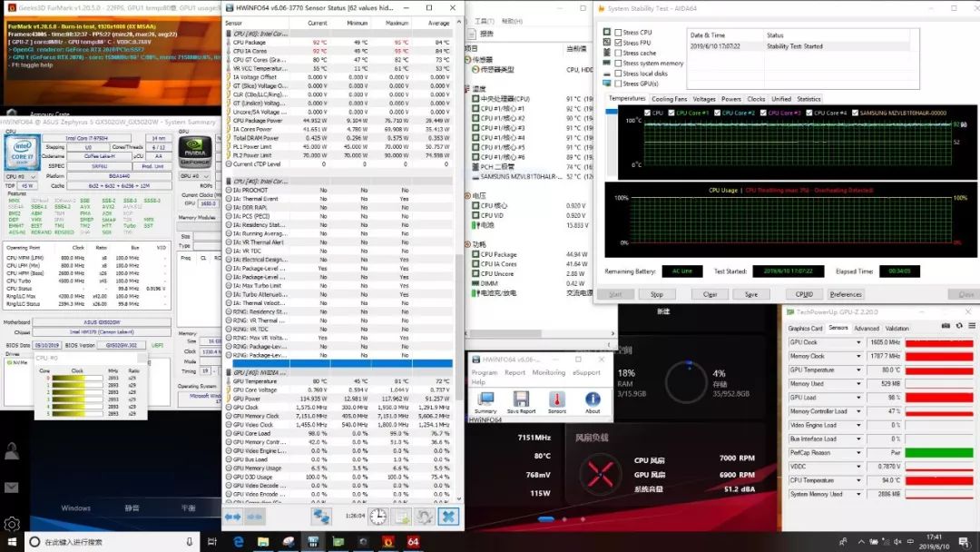Viewport: 980px width, 552px height.
Task: Enable the Stress GPU(s) checkbox
Action: pos(619,84)
